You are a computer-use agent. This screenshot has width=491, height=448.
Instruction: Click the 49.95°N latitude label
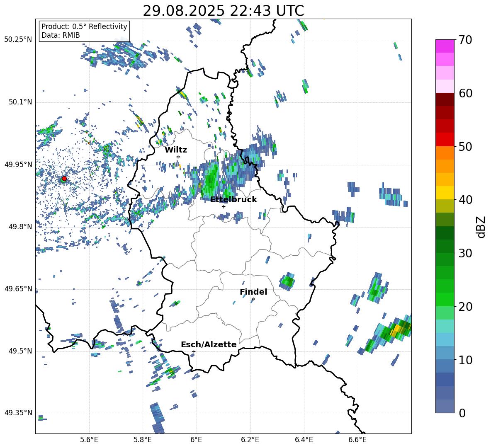(18, 164)
